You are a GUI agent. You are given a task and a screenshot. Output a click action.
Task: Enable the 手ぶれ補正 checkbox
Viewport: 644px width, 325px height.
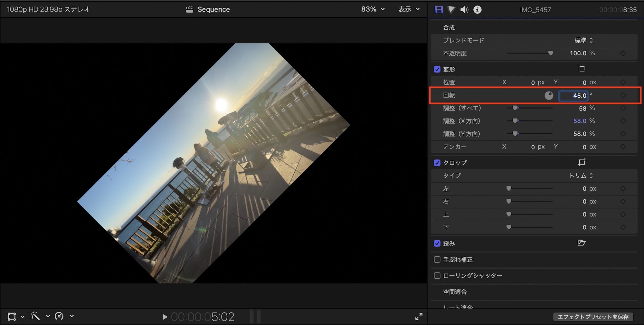tap(437, 259)
